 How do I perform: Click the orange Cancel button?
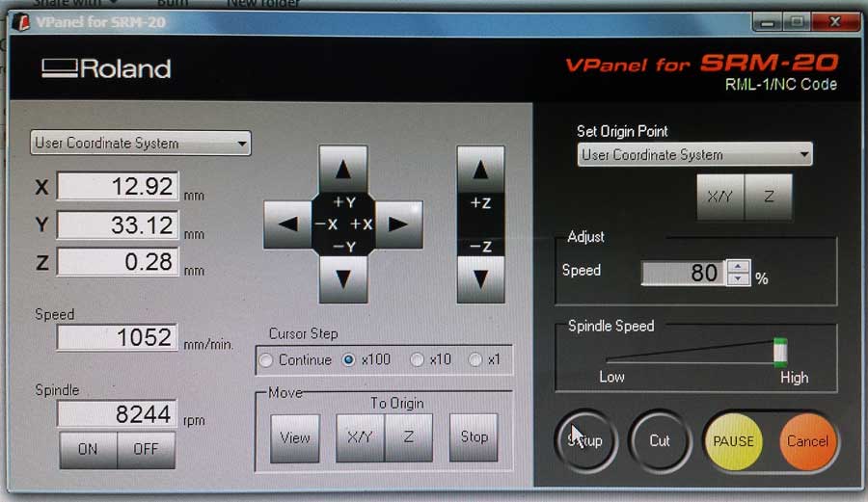(x=807, y=441)
